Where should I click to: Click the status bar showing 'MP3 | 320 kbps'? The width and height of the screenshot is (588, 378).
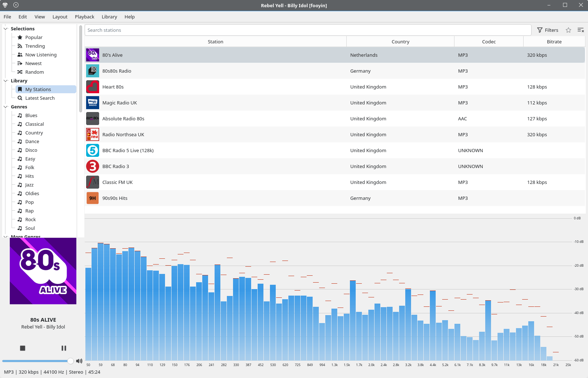[52, 372]
